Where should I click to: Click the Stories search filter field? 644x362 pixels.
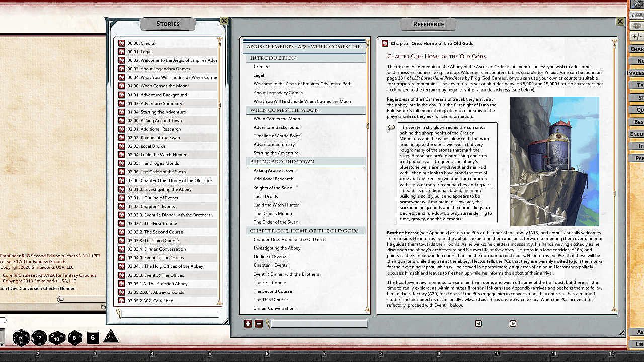pyautogui.click(x=170, y=314)
